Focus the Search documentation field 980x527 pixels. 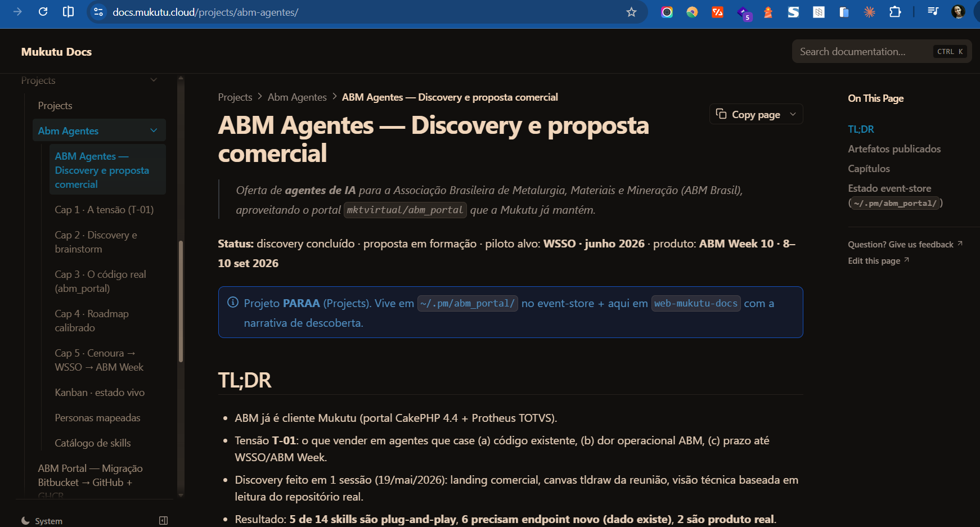(x=882, y=51)
